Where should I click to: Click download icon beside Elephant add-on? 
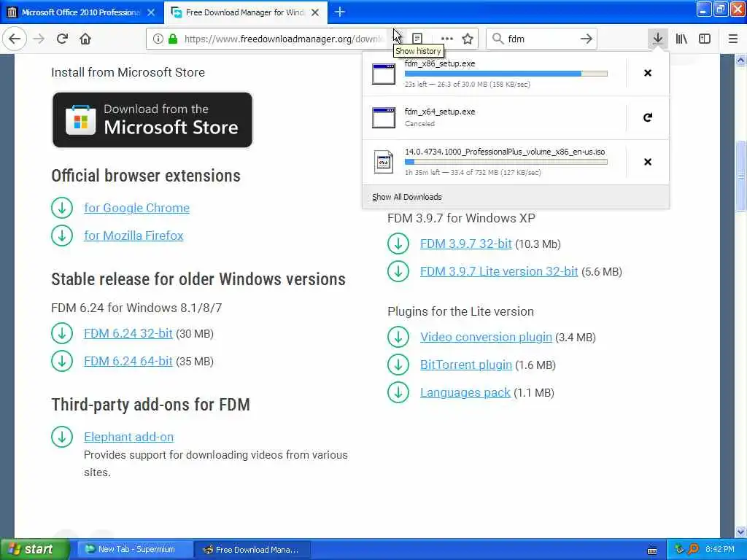point(62,437)
